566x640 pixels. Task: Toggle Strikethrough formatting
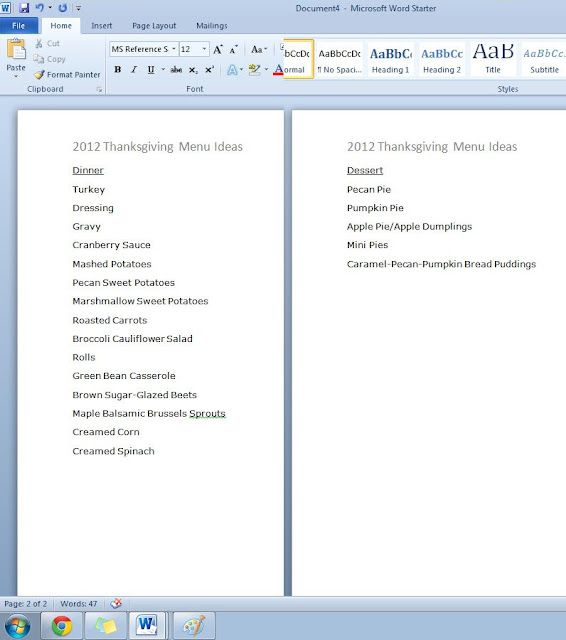pos(176,69)
